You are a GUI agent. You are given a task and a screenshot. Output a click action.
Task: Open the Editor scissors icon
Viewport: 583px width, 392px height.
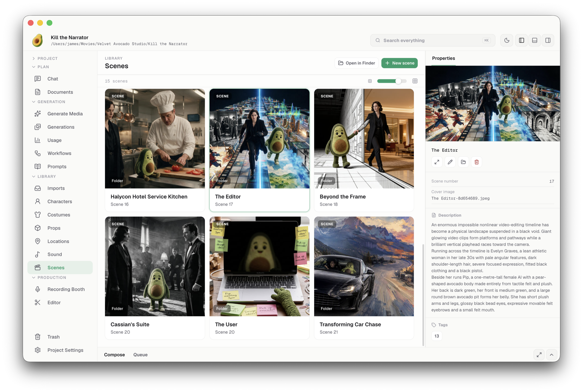tap(37, 302)
